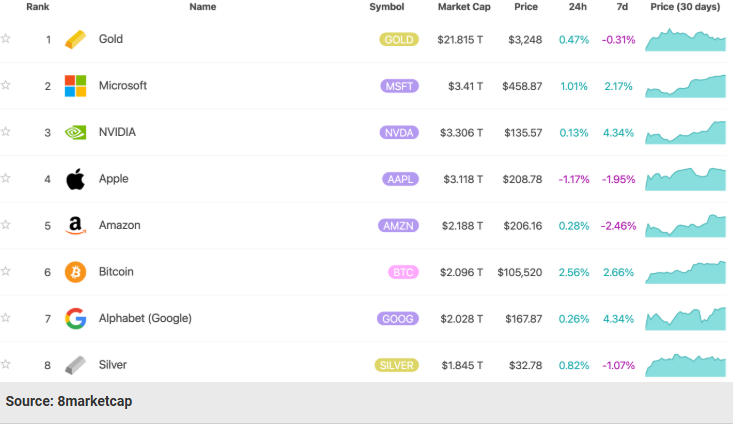This screenshot has height=424, width=733.
Task: Click the AAPL symbol badge
Action: click(x=400, y=179)
